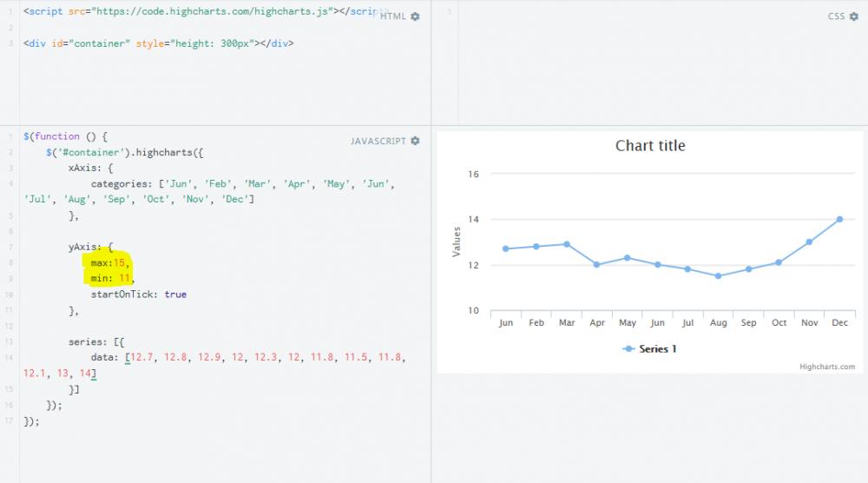Viewport: 868px width, 483px height.
Task: Click the JAVASCRIPT panel label
Action: [x=378, y=142]
